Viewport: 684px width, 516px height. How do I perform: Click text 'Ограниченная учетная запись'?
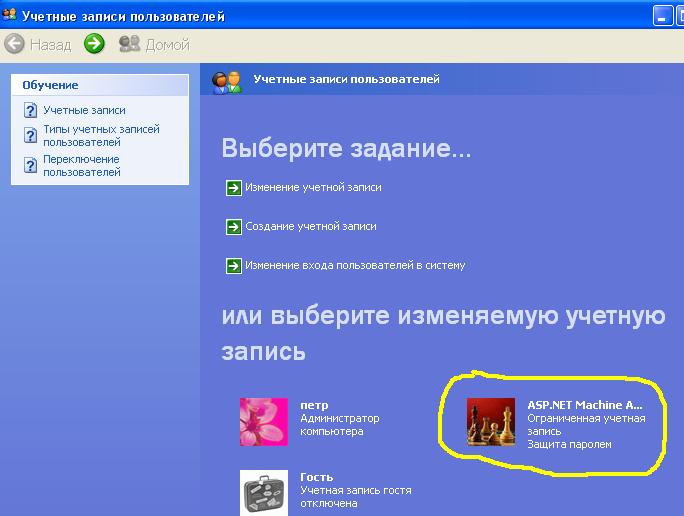[x=586, y=425]
